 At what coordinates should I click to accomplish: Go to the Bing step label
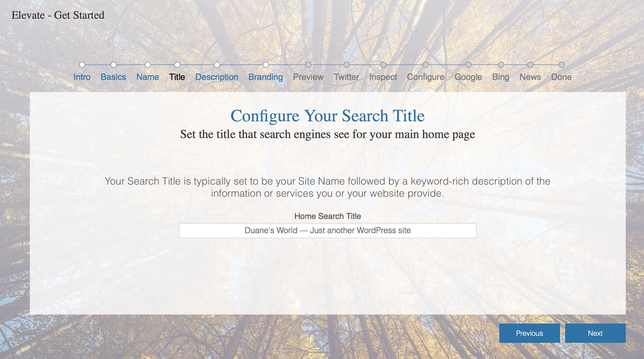coord(501,77)
